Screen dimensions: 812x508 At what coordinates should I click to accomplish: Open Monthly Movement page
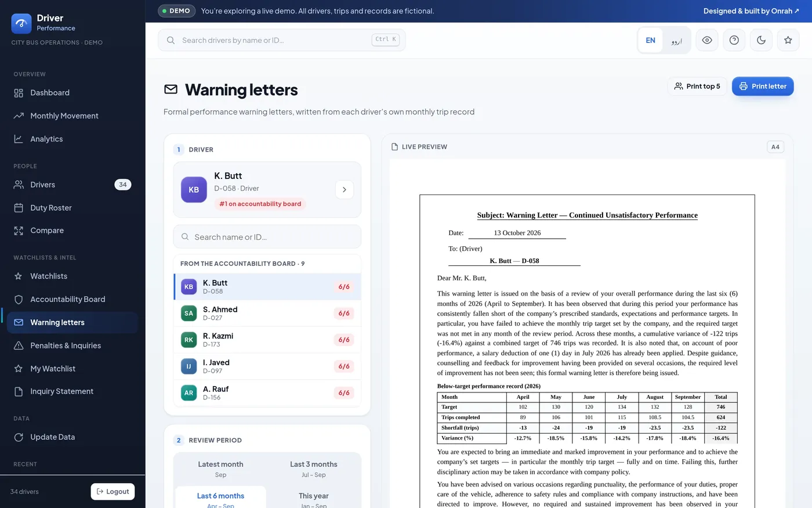pos(72,116)
